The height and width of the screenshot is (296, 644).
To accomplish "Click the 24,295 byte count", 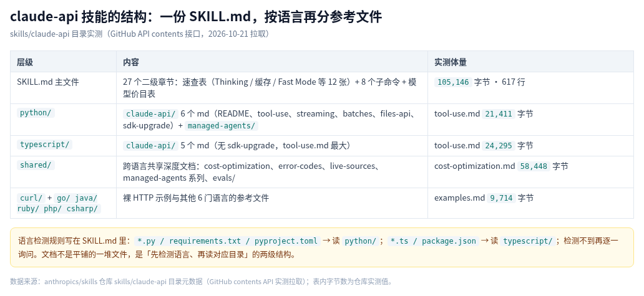I will (499, 146).
